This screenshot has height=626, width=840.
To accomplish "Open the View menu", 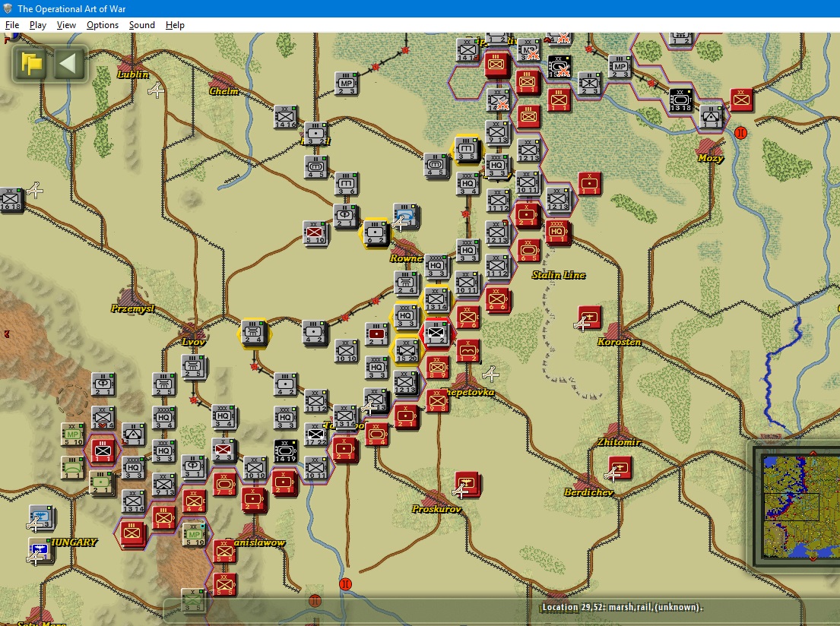I will click(66, 24).
